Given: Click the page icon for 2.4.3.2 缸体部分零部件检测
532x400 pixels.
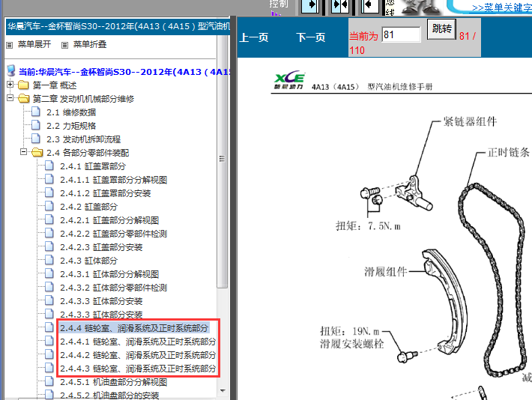Looking at the screenshot, I should (x=49, y=287).
